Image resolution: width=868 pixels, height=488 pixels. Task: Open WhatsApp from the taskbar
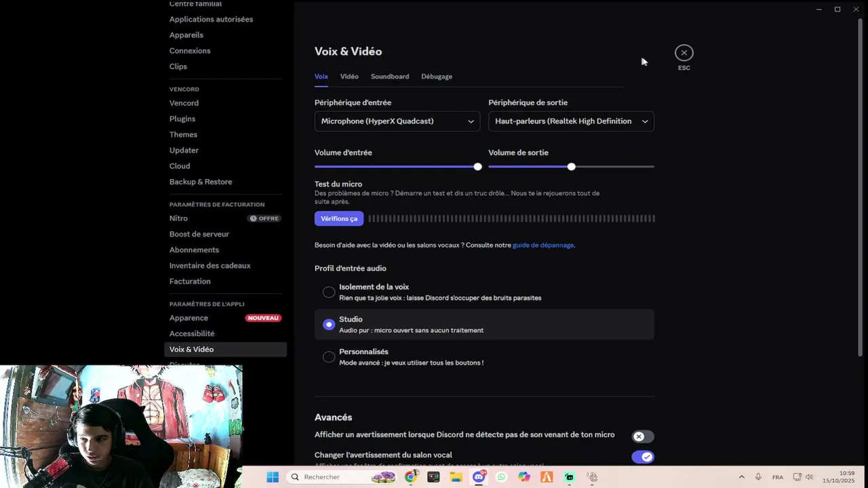coord(501,477)
